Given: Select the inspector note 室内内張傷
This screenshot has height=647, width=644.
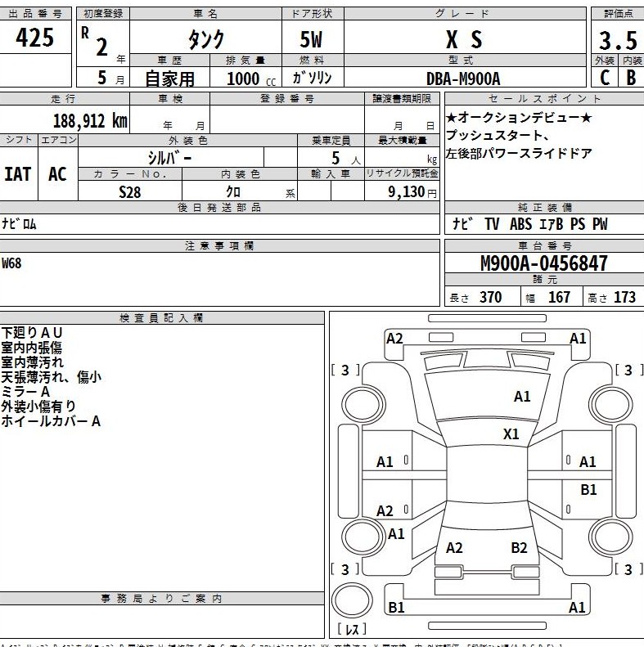Looking at the screenshot, I should [x=32, y=348].
